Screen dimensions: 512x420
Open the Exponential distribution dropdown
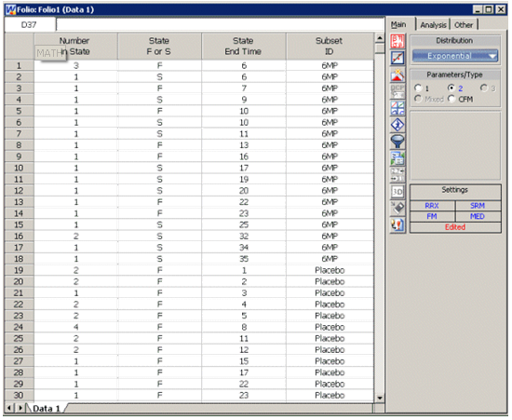[455, 56]
